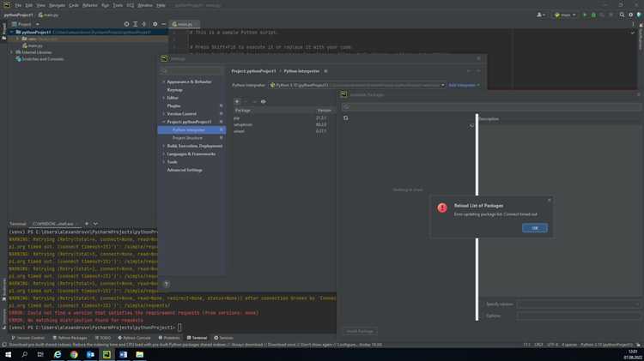Click the plus icon to install a package
The height and width of the screenshot is (361, 644).
tap(237, 102)
